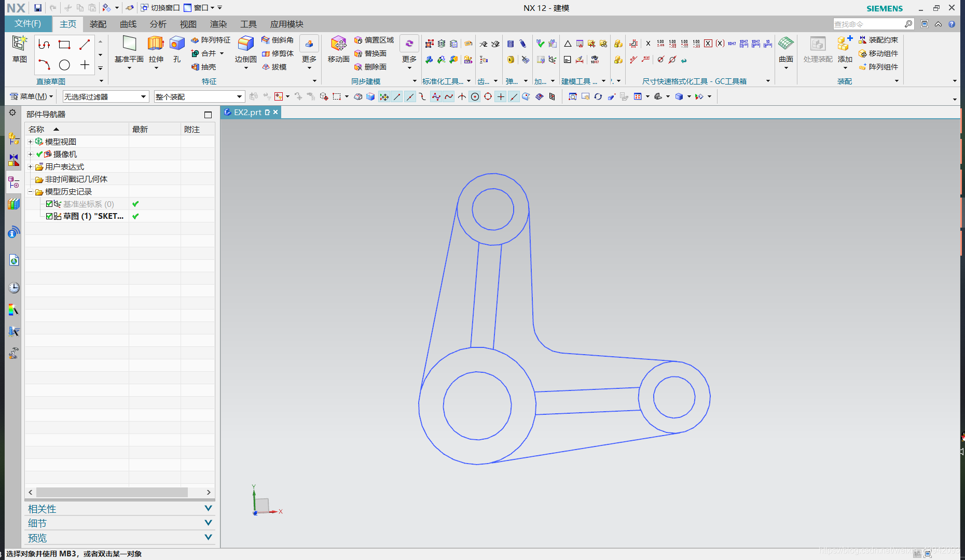Viewport: 965px width, 560px height.
Task: Toggle snap to quadrant point option
Action: [x=488, y=96]
